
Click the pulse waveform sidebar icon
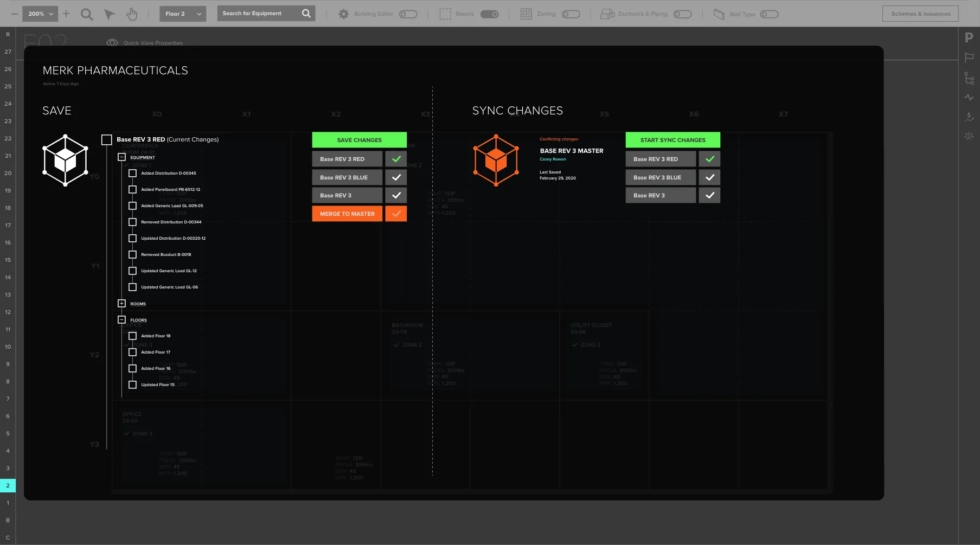point(969,98)
